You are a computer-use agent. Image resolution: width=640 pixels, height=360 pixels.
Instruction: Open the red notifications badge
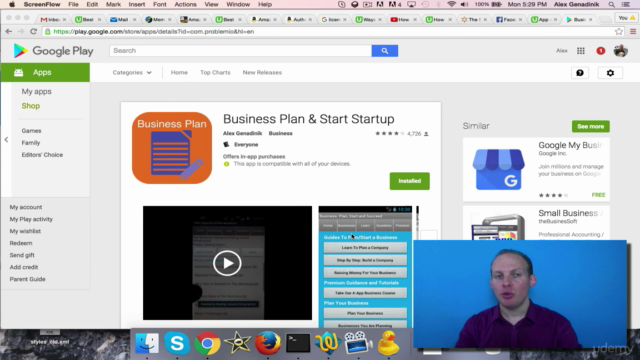click(600, 51)
